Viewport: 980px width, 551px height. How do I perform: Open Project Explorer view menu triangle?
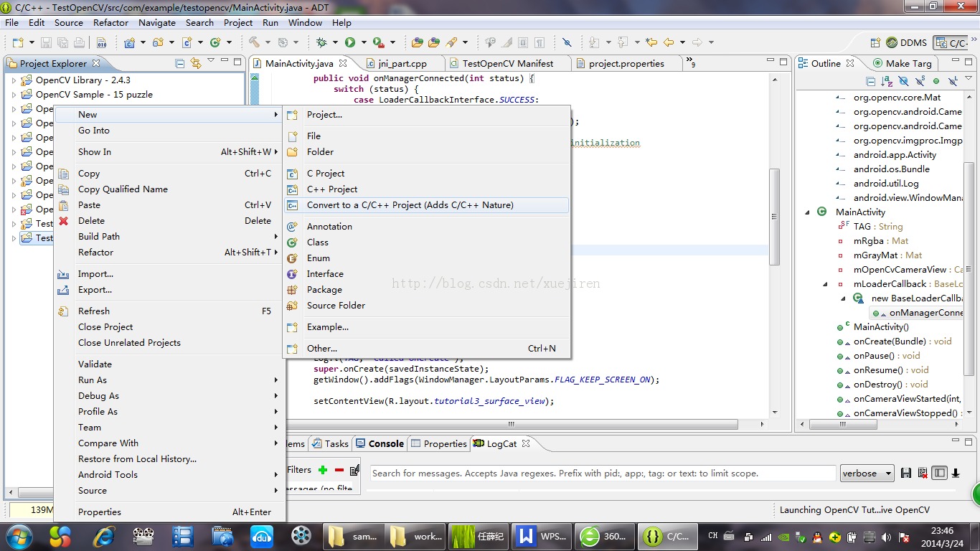pyautogui.click(x=211, y=61)
